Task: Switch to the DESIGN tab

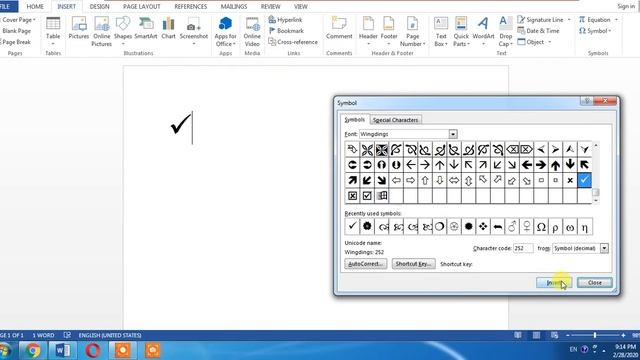Action: pyautogui.click(x=99, y=7)
